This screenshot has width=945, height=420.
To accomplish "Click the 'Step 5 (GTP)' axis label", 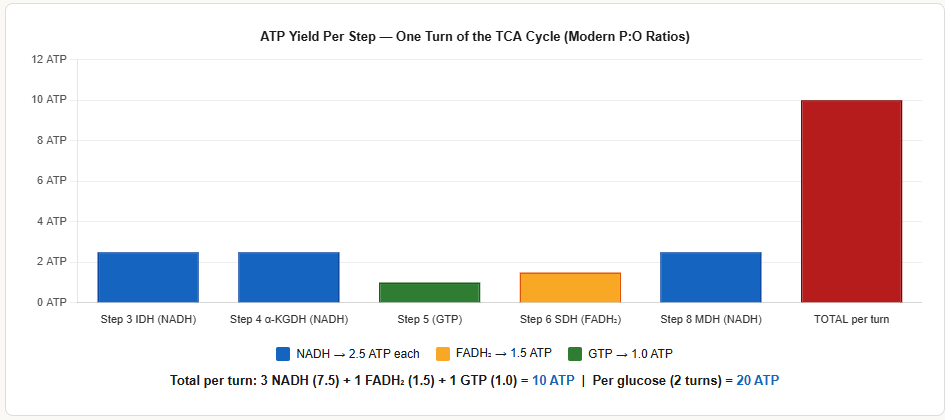I will [x=429, y=320].
